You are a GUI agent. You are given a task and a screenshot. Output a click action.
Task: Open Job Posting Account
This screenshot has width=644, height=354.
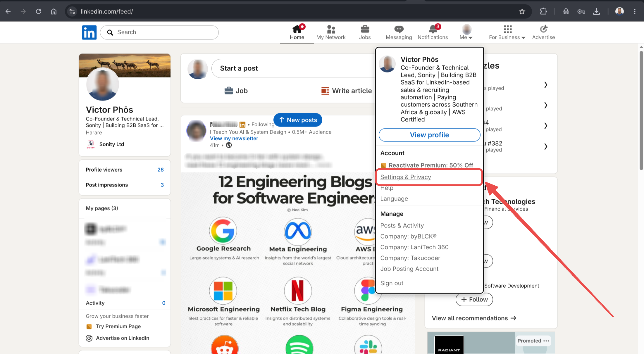[409, 269]
